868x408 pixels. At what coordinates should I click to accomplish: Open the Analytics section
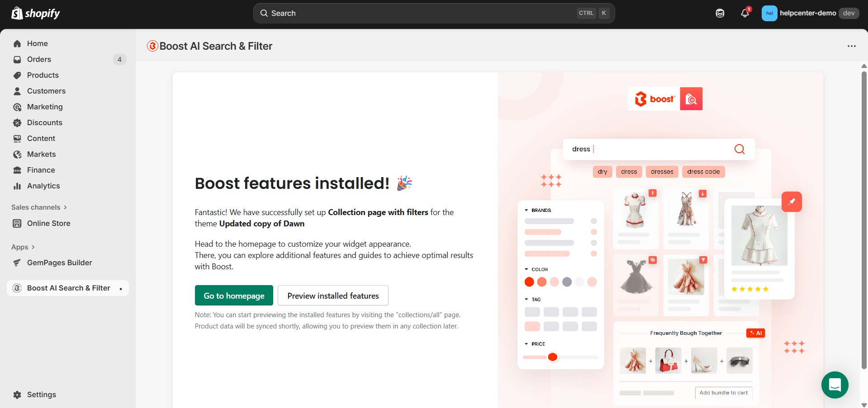(x=43, y=186)
